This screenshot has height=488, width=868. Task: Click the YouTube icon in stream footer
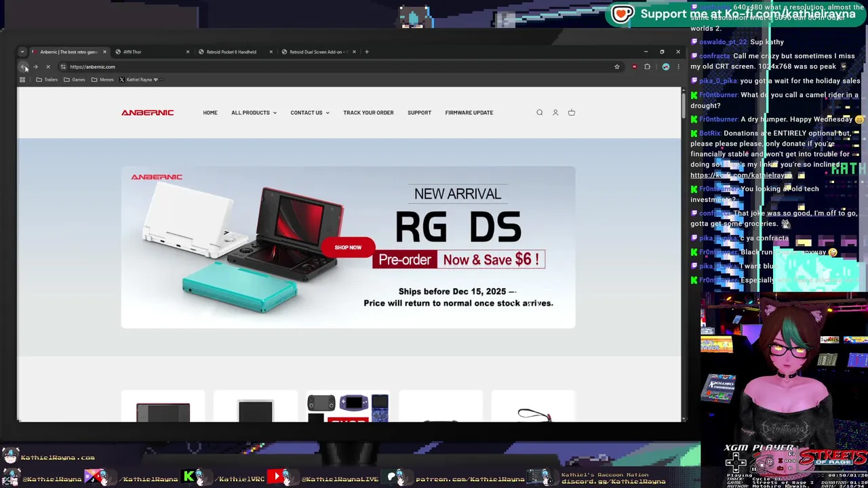pos(276,477)
